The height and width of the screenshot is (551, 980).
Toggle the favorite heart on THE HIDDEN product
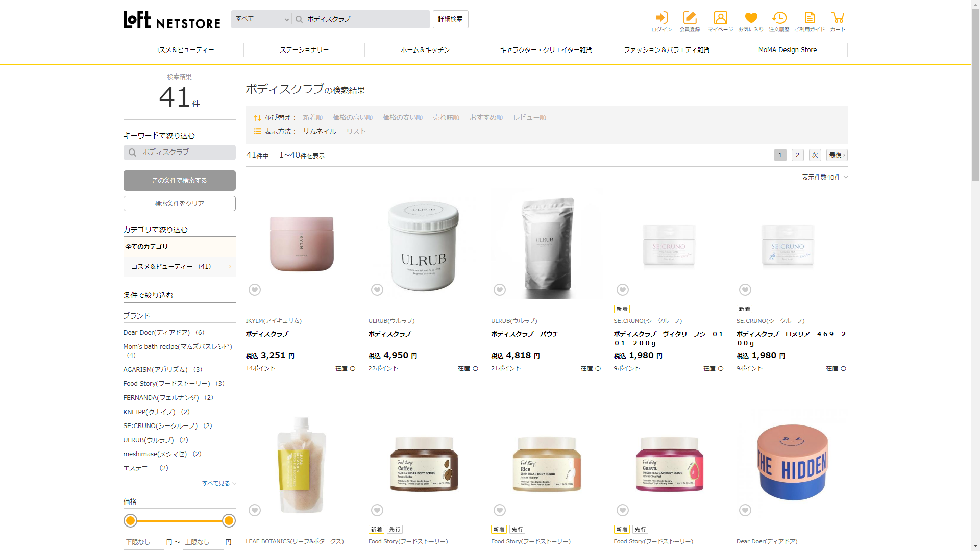pos(745,510)
